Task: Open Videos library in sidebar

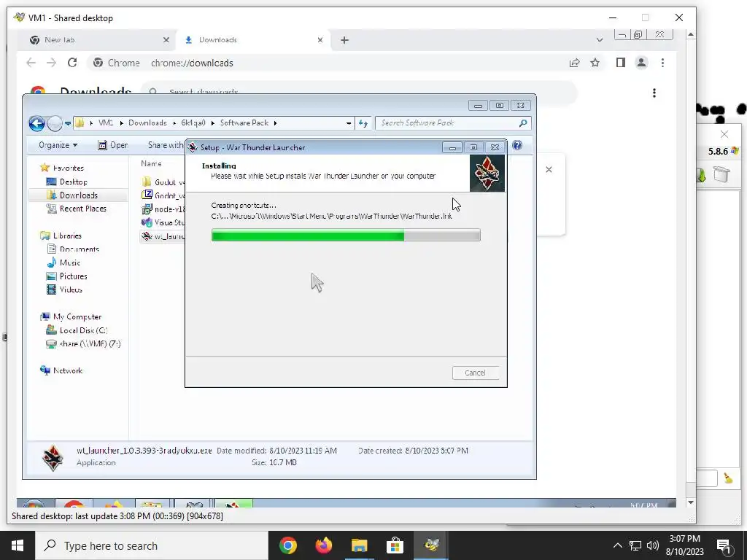Action: click(x=71, y=289)
